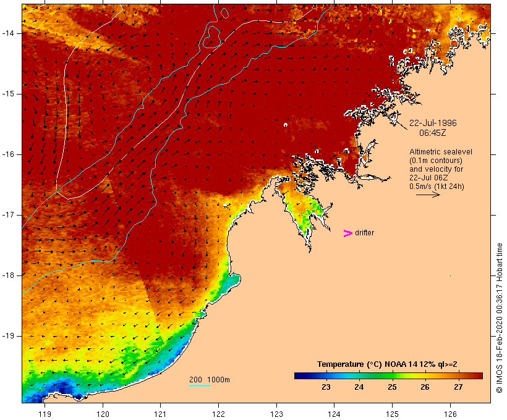Screen dimensions: 507x420
Task: Click the date label 22-Jul-1996
Action: point(433,123)
